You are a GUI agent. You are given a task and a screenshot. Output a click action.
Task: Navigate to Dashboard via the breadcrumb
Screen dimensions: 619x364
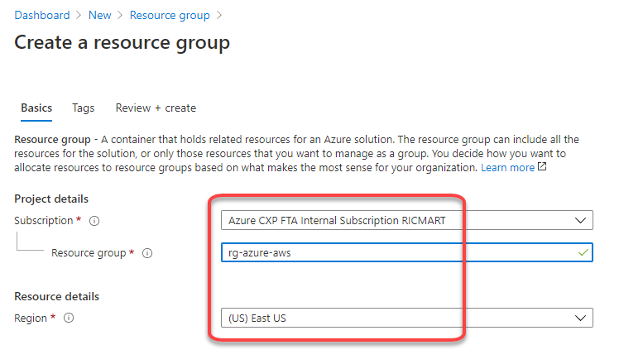click(x=42, y=16)
